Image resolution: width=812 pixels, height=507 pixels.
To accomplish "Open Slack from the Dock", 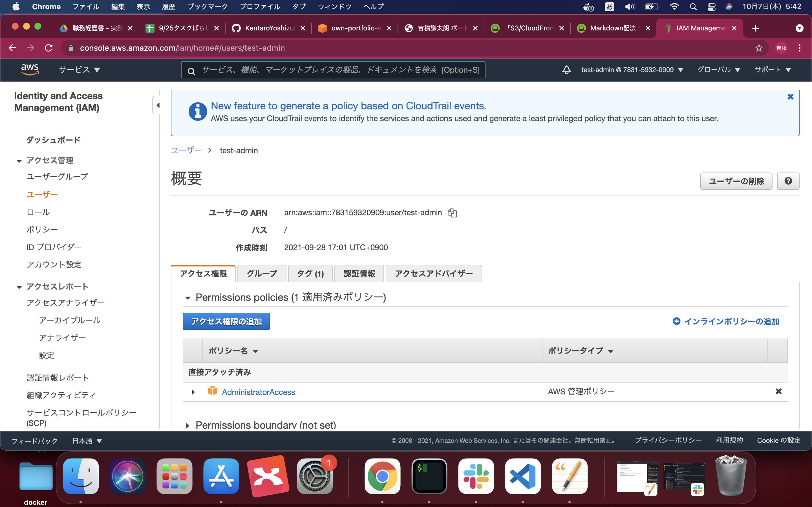I will pyautogui.click(x=476, y=476).
